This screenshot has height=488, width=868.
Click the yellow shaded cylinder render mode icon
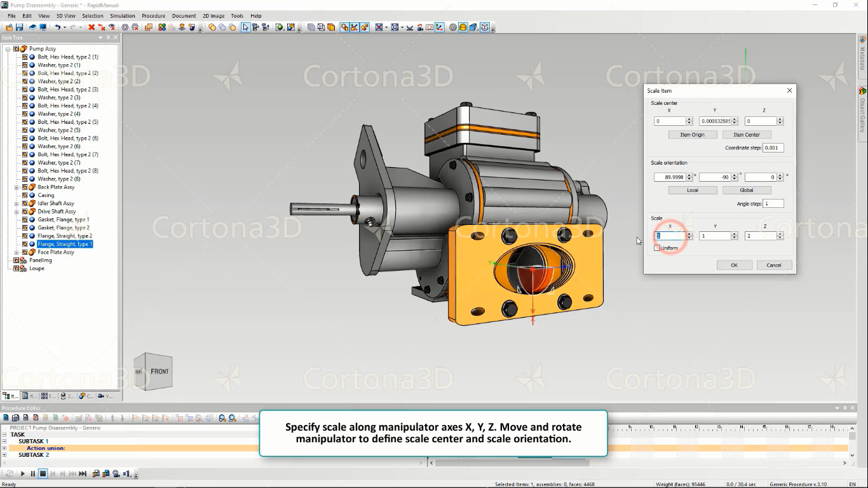463,27
